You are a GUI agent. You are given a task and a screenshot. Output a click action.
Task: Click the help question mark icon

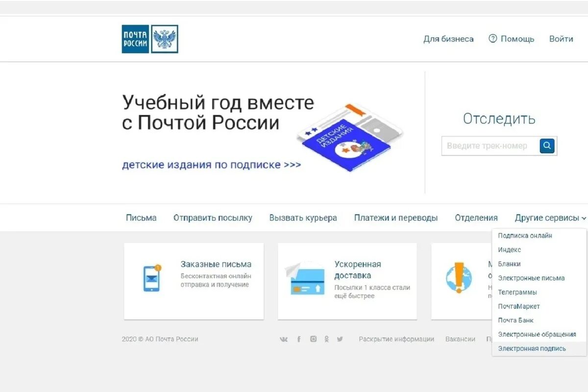coord(493,38)
